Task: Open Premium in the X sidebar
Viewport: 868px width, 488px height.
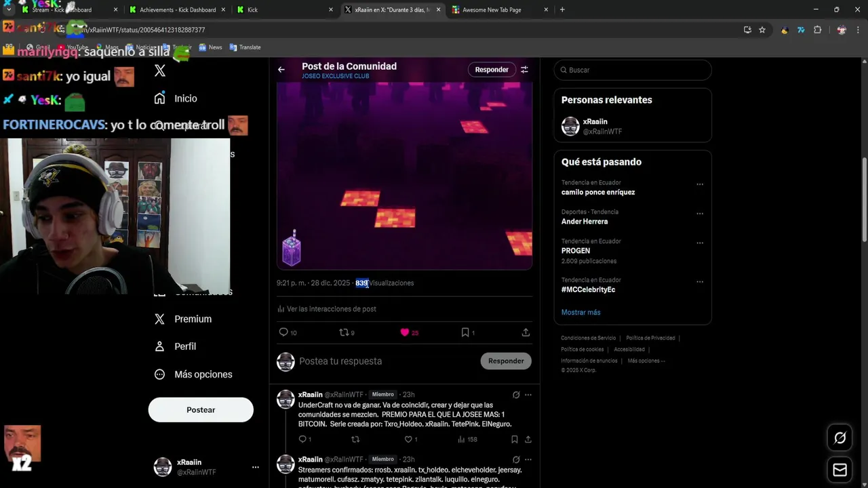Action: (182, 319)
